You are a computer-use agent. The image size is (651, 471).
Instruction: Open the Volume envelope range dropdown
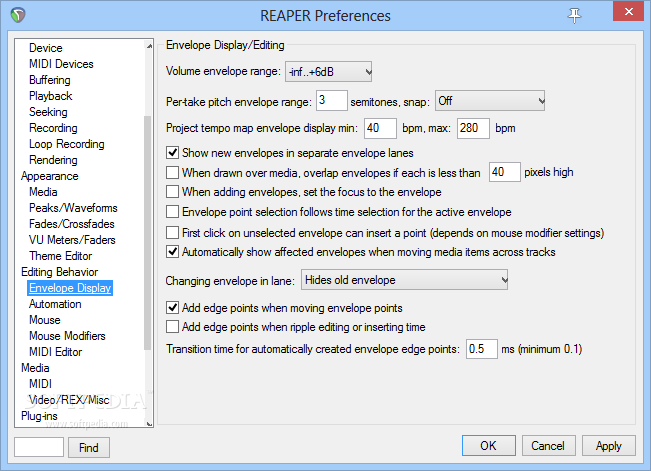[x=328, y=72]
